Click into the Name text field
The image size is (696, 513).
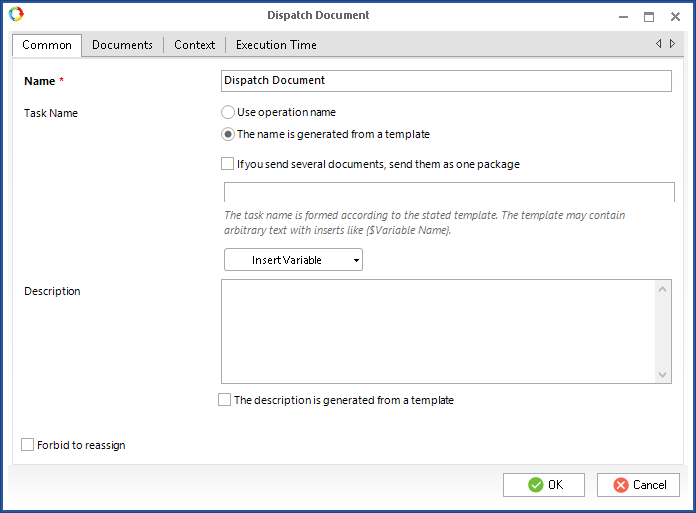coord(445,81)
